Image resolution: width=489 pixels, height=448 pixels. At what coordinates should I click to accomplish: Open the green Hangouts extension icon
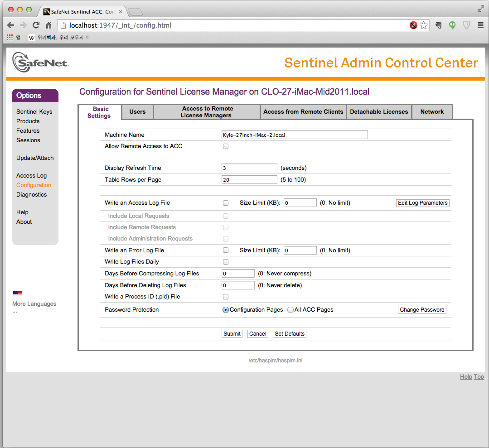[x=452, y=25]
